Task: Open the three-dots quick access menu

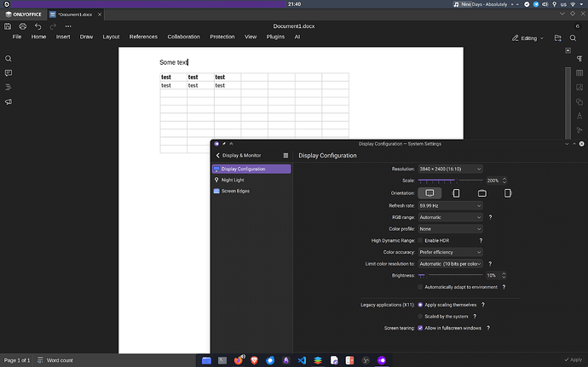Action: coord(68,26)
